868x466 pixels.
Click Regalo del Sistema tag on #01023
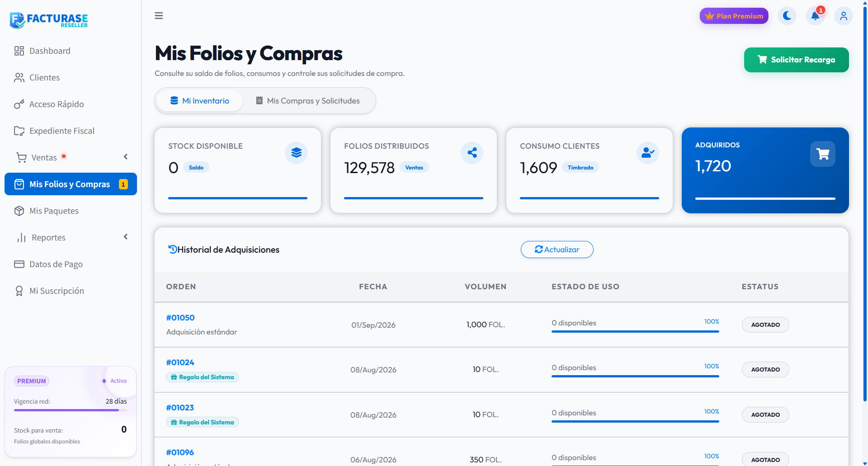coord(203,422)
